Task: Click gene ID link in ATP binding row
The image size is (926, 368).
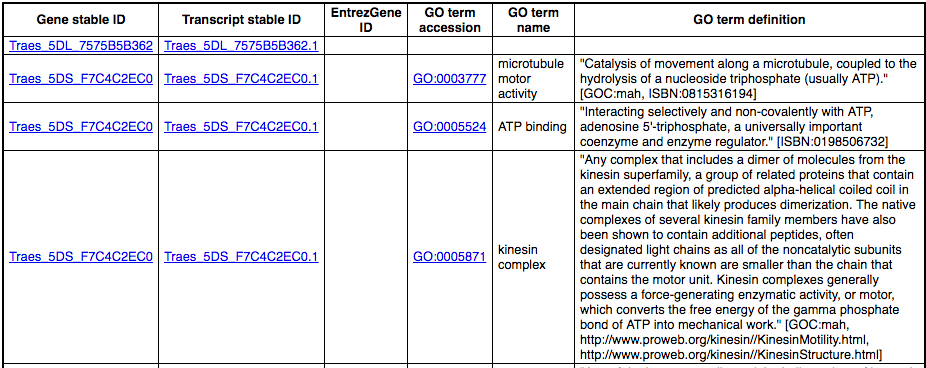Action: click(81, 126)
